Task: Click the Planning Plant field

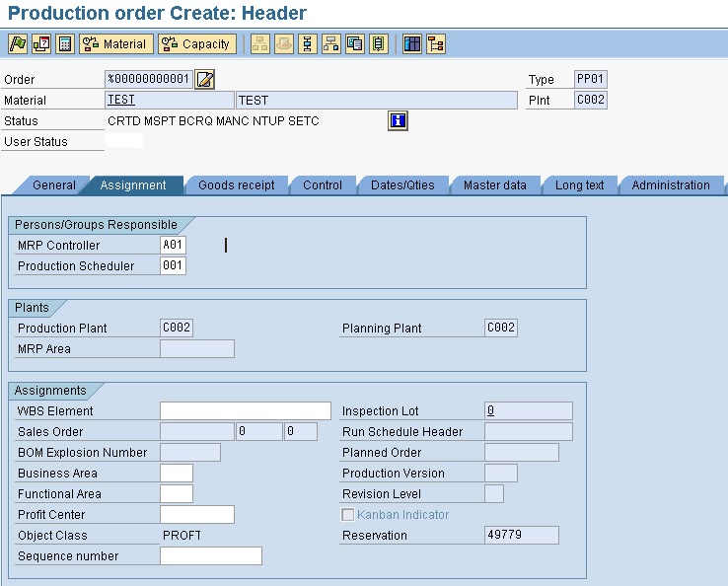Action: pyautogui.click(x=501, y=328)
